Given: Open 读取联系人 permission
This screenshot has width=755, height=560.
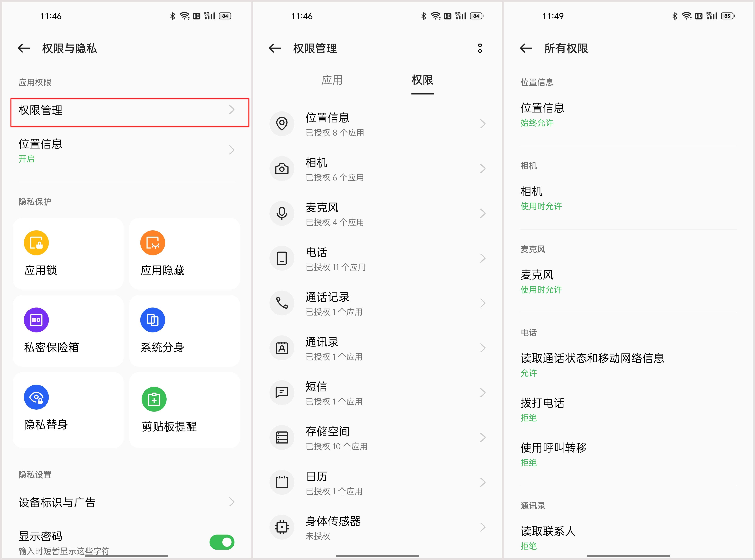Looking at the screenshot, I should click(x=628, y=538).
